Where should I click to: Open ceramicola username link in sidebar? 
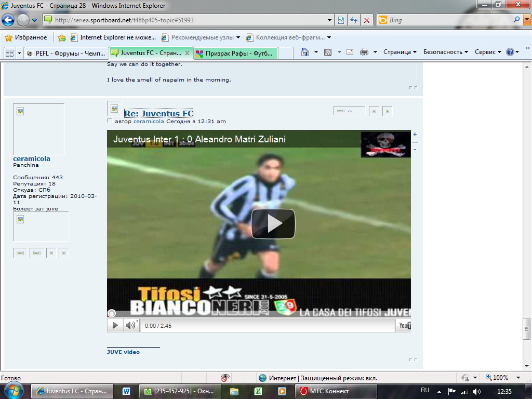pos(32,158)
